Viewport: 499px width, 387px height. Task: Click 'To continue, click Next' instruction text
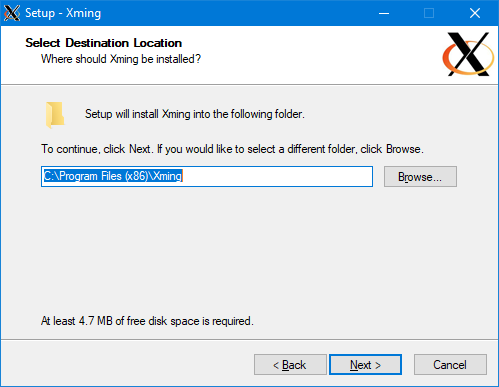[232, 149]
